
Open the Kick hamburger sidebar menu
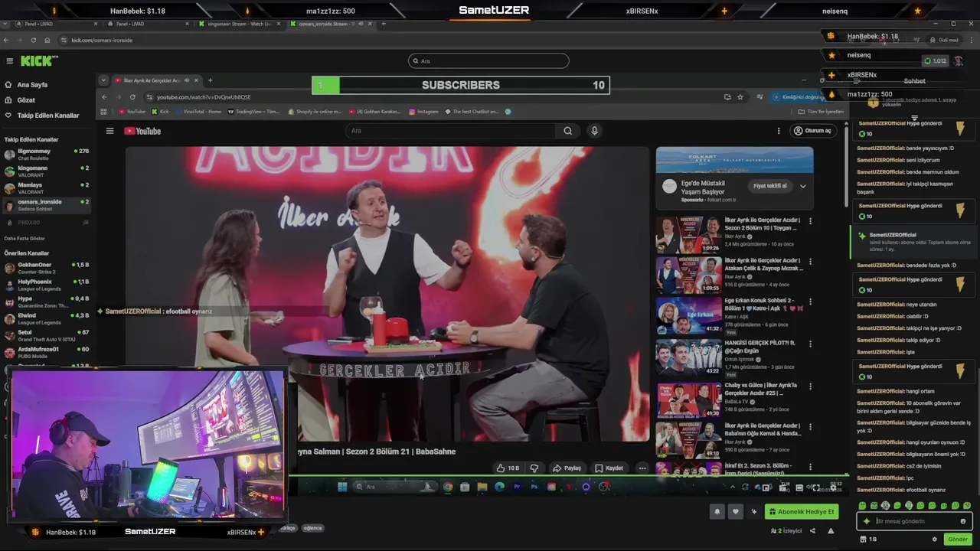(10, 61)
